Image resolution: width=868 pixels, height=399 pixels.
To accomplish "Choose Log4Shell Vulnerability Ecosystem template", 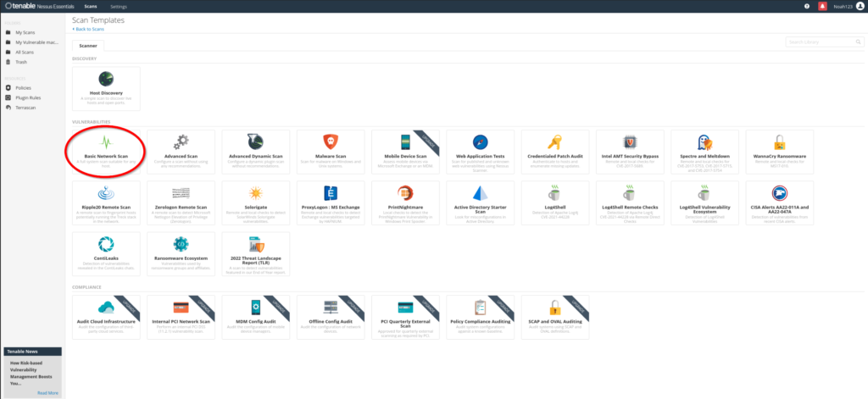I will pyautogui.click(x=704, y=202).
